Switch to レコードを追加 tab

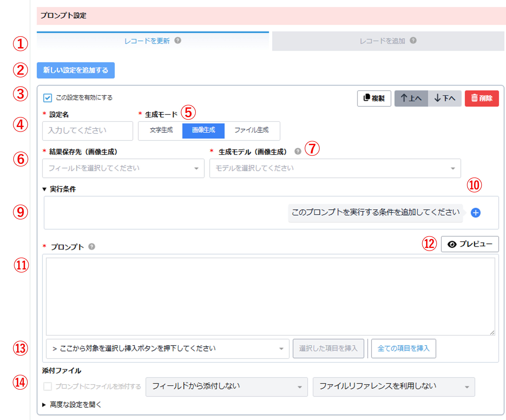pyautogui.click(x=388, y=41)
